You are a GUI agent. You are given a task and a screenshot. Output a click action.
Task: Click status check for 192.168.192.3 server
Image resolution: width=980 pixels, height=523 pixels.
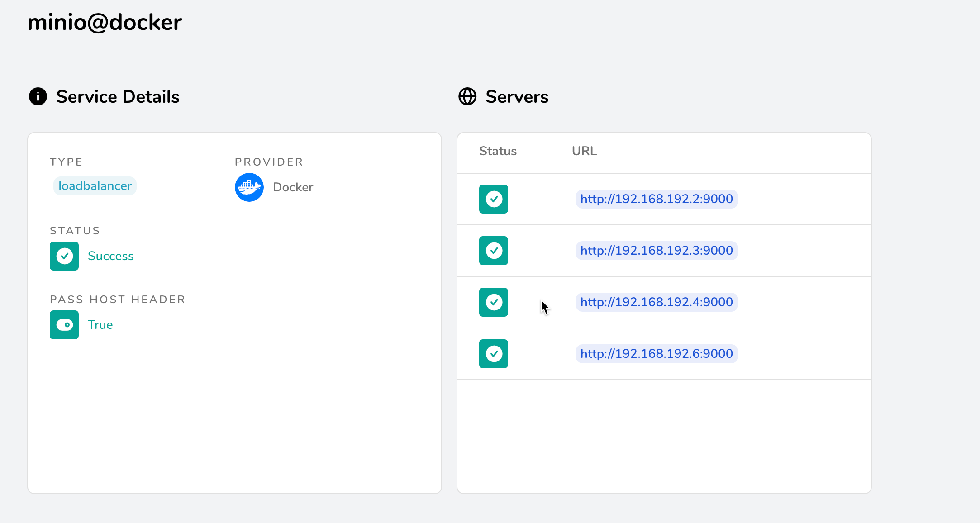[x=494, y=251]
